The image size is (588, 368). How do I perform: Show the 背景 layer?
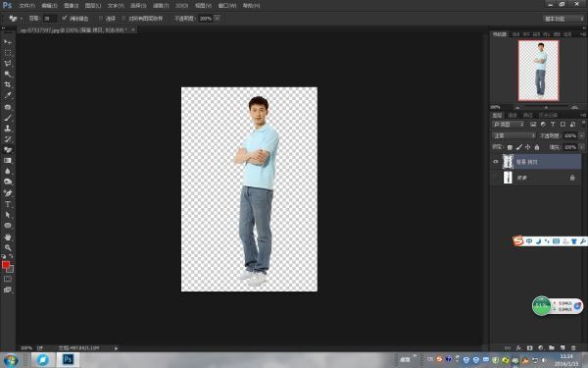click(x=496, y=178)
